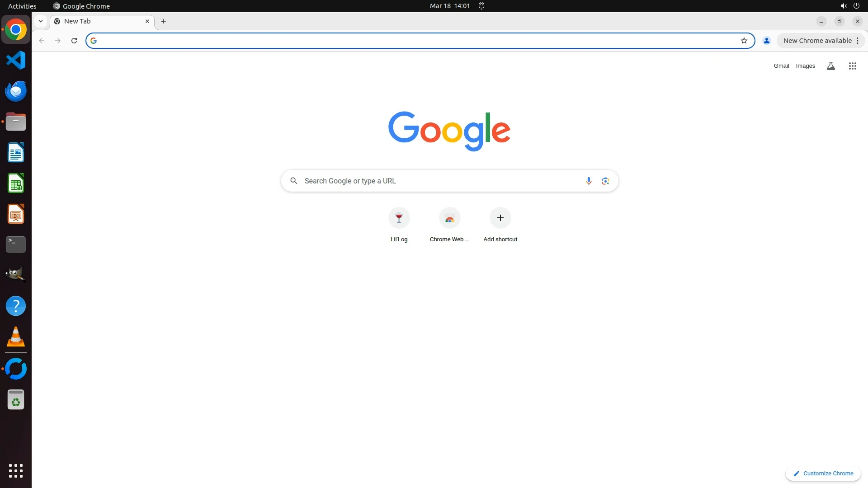Open the Gmail link
Image resolution: width=868 pixels, height=488 pixels.
tap(781, 66)
